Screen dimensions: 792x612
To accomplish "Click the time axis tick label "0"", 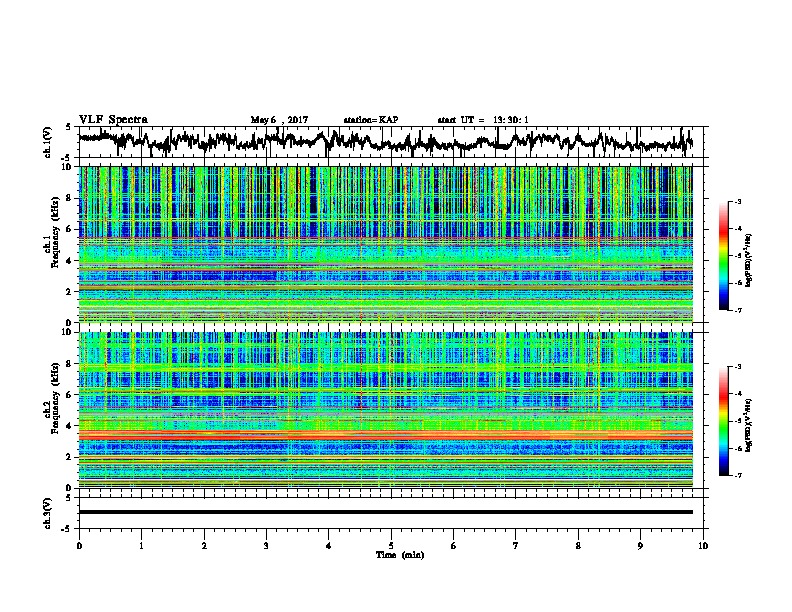I will click(x=79, y=546).
